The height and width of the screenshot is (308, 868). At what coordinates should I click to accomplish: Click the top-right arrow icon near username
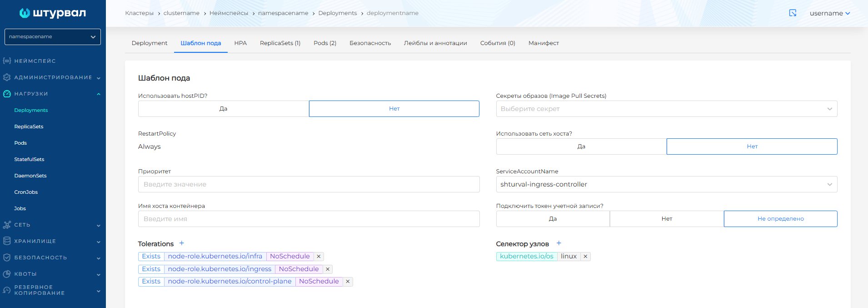(x=793, y=13)
